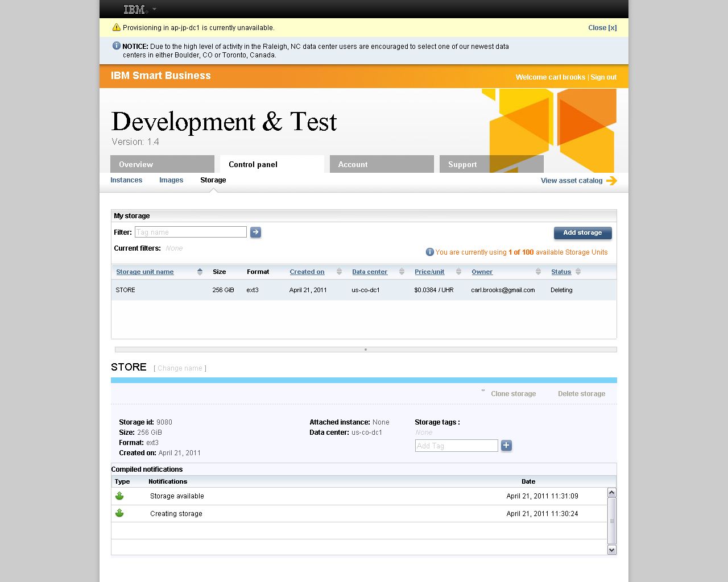The image size is (728, 582).
Task: Click the Clone storage action
Action: point(514,394)
